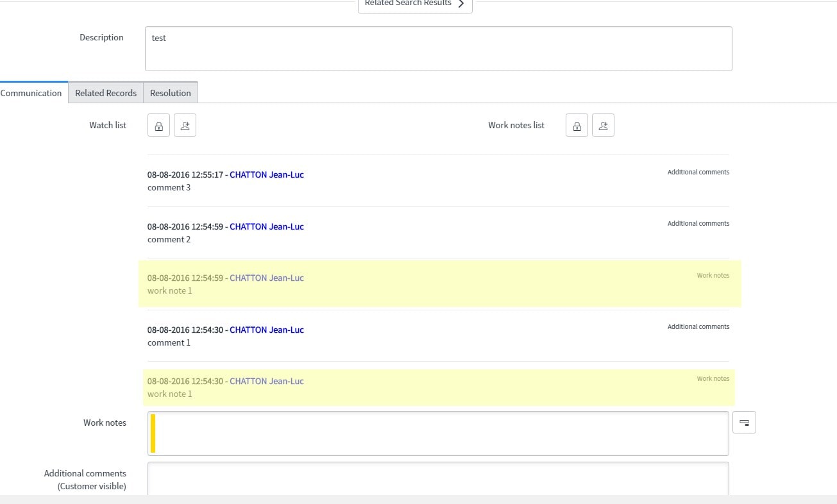This screenshot has height=504, width=837.
Task: Open CHATTON Jean-Luc link on comment 2
Action: 267,226
